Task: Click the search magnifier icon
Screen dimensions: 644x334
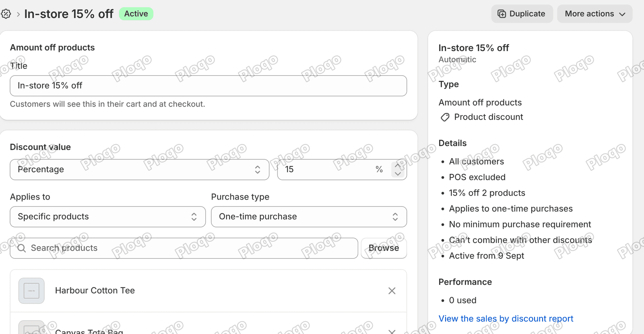Action: tap(22, 248)
